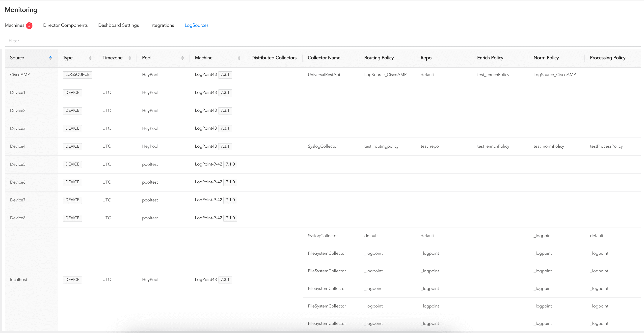Click the LOGSOURCE badge on the CiscoAMP row
The image size is (644, 333).
pyautogui.click(x=77, y=75)
